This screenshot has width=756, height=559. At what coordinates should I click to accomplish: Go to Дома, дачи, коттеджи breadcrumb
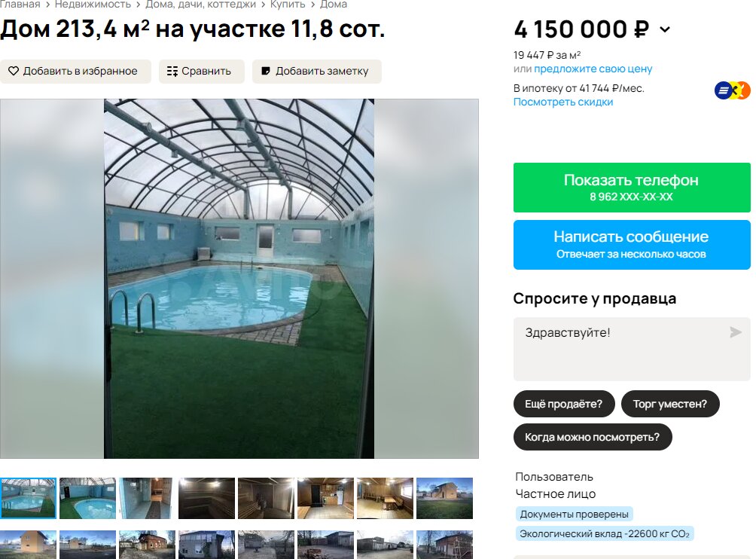(x=200, y=5)
